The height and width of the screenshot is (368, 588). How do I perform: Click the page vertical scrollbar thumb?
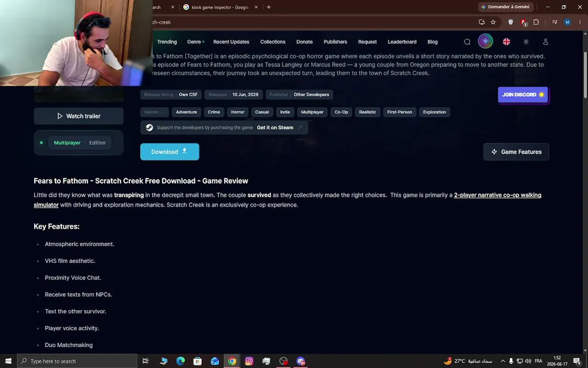coord(585,75)
